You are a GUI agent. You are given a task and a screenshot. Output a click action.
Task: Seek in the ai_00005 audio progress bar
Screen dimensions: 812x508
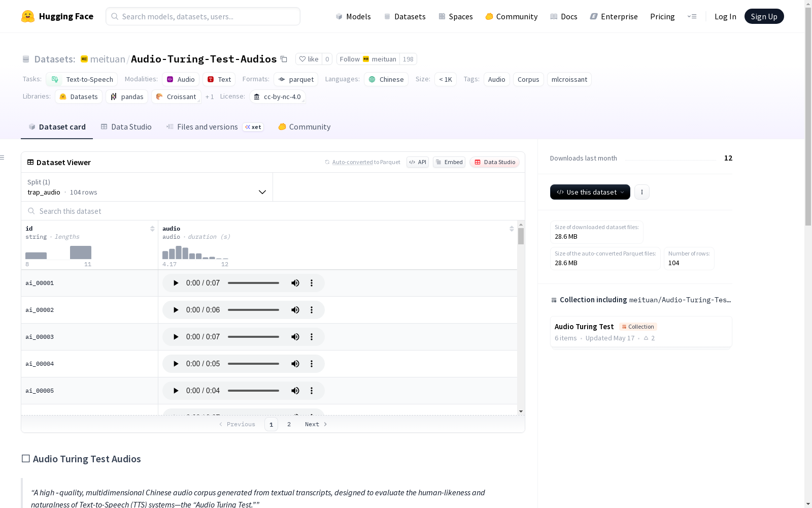click(253, 391)
